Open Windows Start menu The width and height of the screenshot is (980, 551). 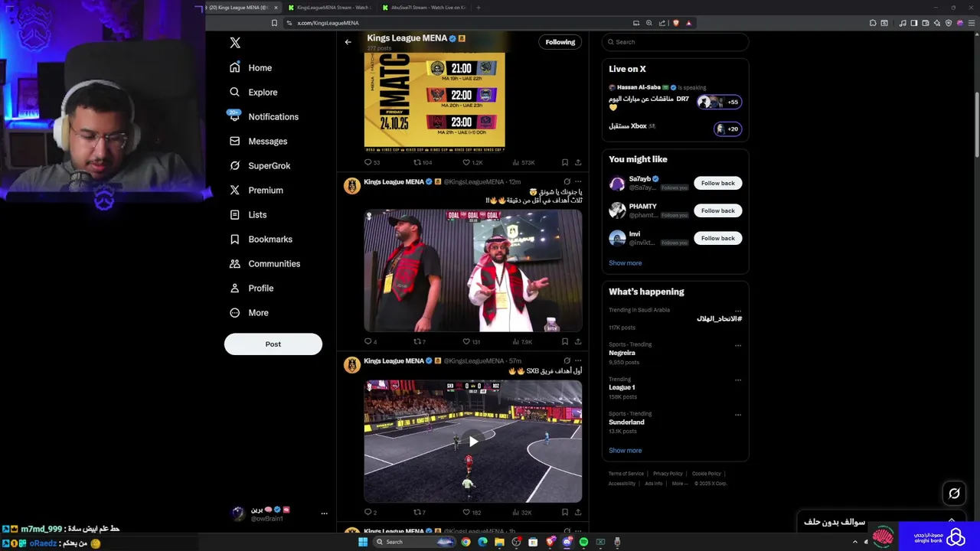(x=363, y=542)
